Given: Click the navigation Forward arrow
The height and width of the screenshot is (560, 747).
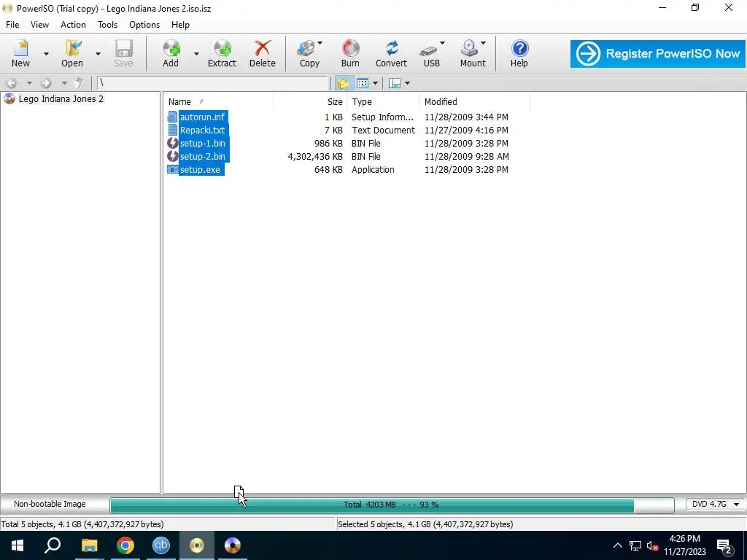Looking at the screenshot, I should point(46,83).
